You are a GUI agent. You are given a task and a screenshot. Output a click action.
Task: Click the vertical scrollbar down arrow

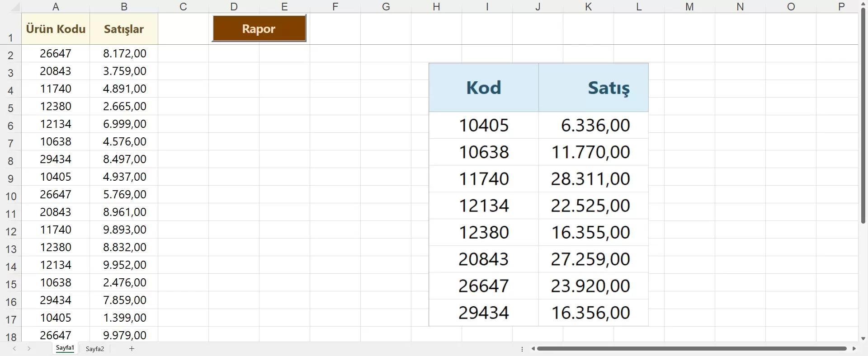(863, 338)
